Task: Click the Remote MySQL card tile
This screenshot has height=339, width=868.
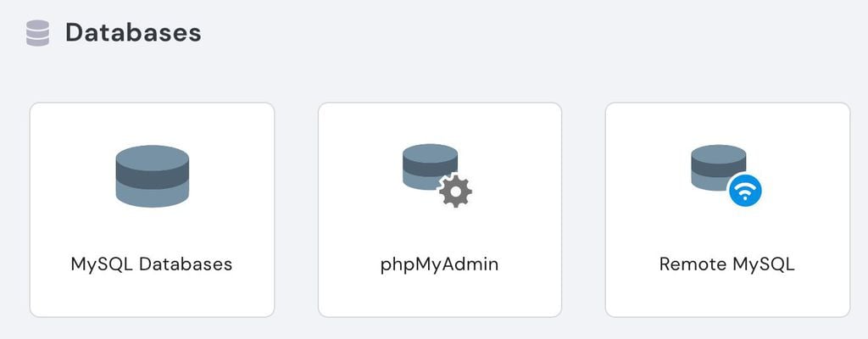Action: click(x=728, y=210)
